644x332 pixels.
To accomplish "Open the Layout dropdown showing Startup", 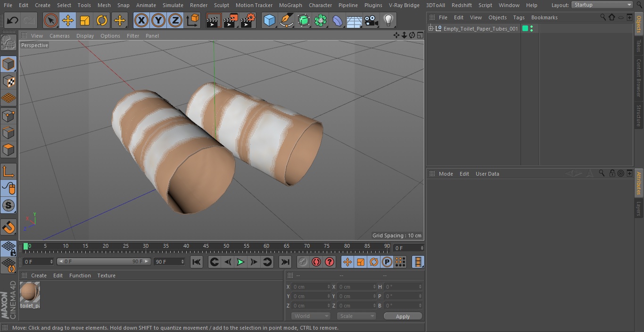I will 602,5.
